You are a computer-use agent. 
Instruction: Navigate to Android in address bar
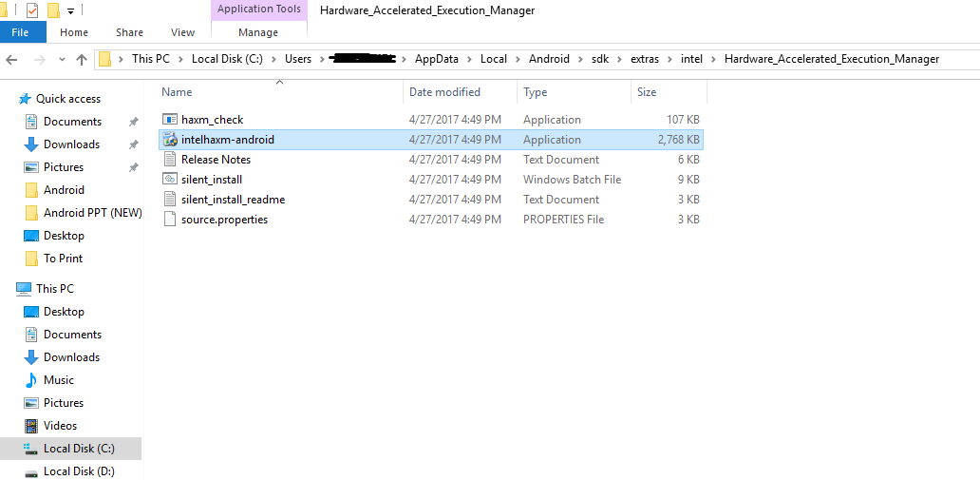point(549,60)
